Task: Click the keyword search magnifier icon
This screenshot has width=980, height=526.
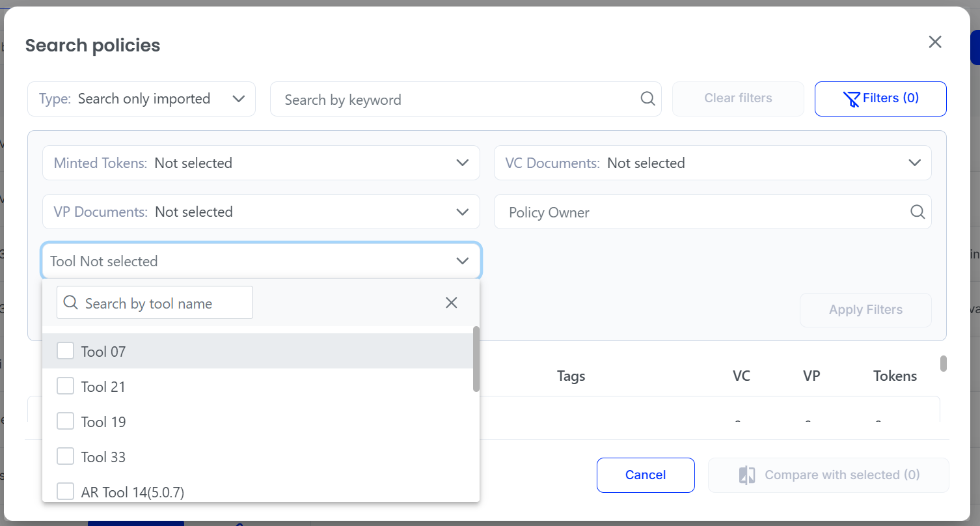Action: point(647,98)
